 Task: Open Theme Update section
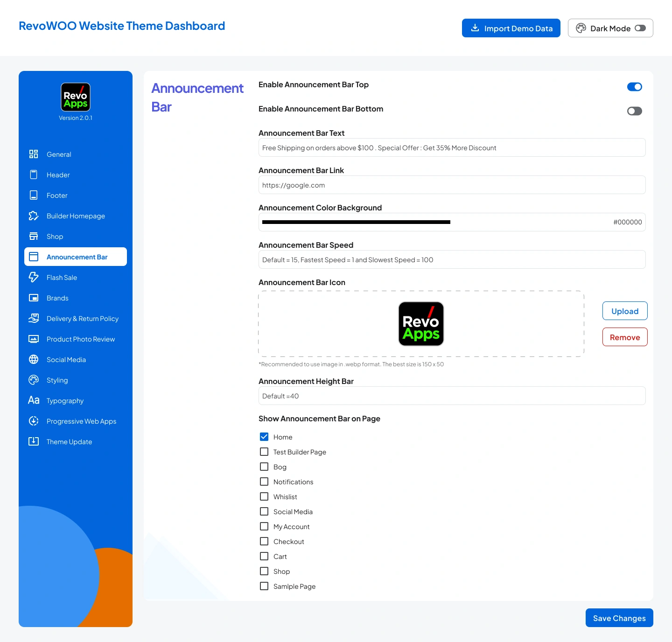pos(76,441)
